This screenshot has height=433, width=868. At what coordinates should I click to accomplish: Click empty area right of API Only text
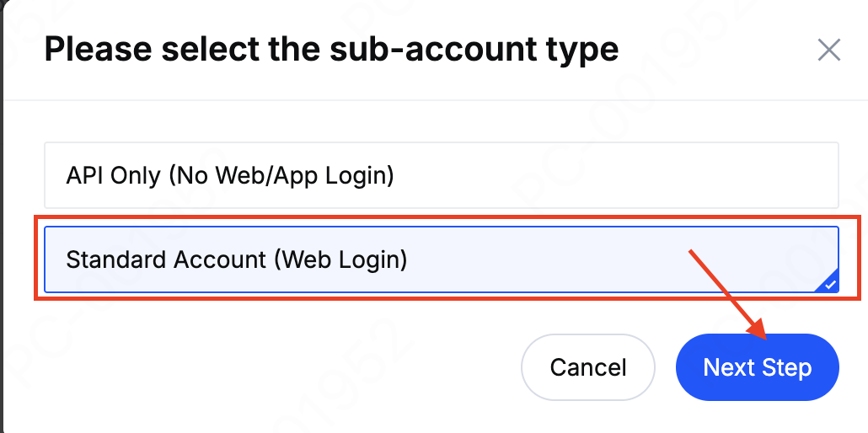(615, 175)
